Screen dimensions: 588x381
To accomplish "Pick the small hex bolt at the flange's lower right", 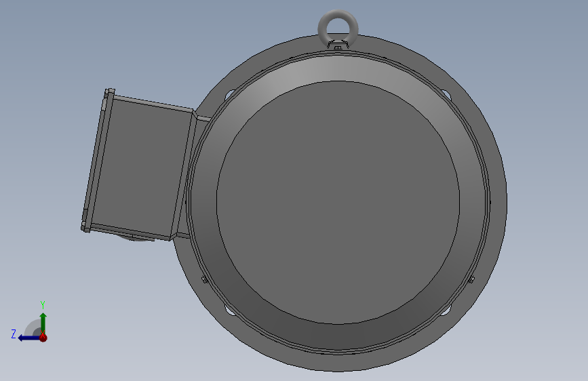I will click(x=471, y=279).
